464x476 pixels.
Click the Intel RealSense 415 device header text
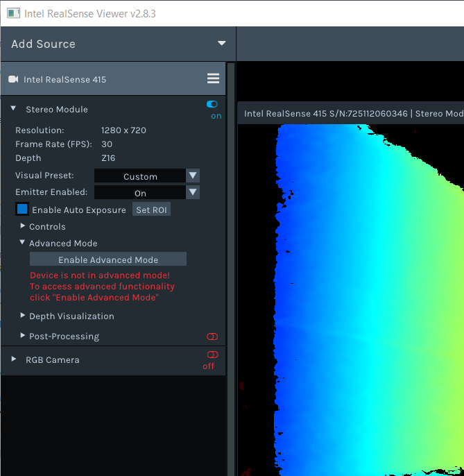(x=65, y=80)
